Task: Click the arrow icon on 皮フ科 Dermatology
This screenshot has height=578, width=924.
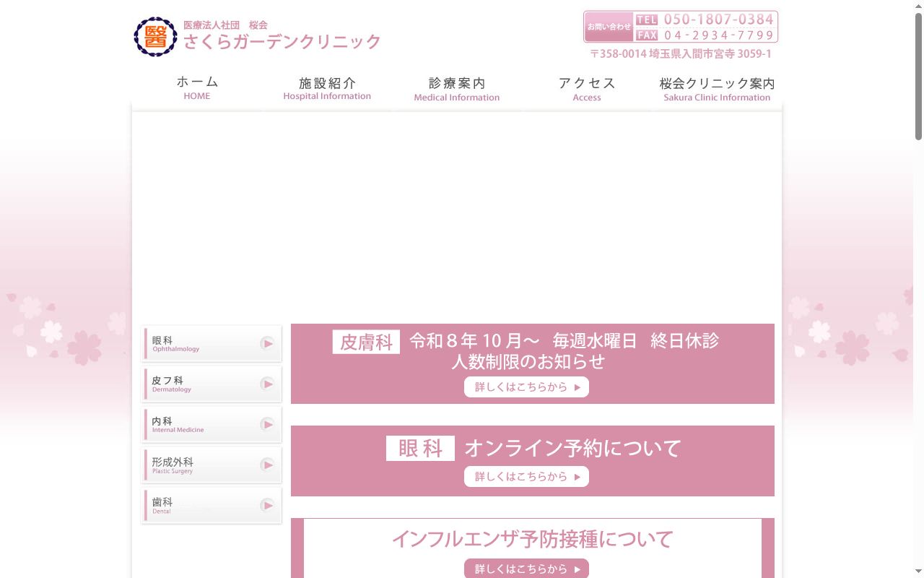Action: 267,384
